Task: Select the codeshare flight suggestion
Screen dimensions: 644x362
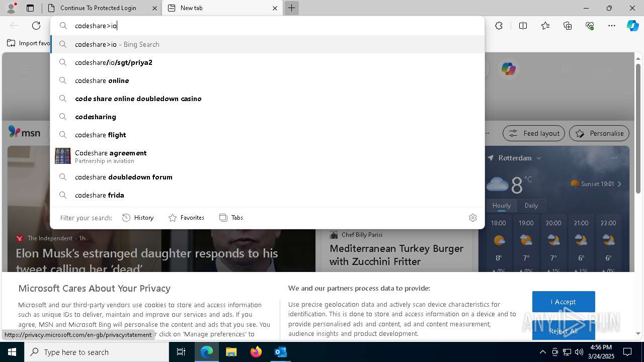Action: [267, 135]
